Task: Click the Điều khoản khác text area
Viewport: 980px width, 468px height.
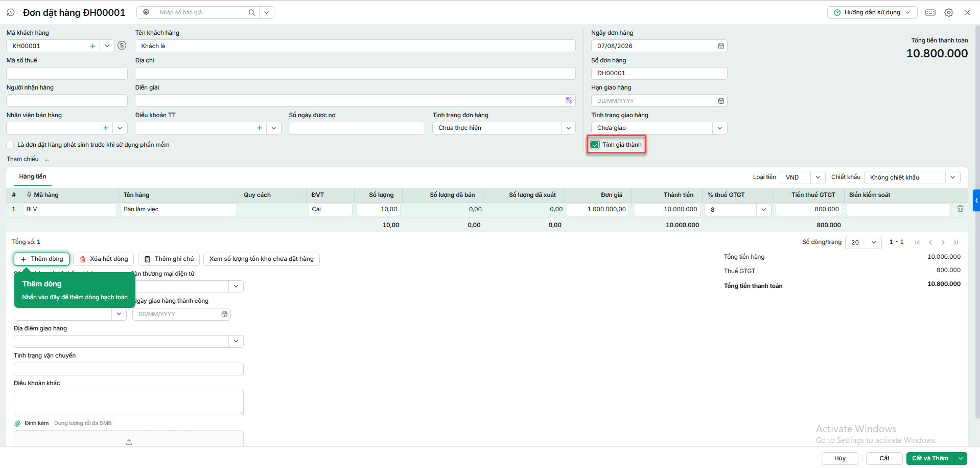Action: click(129, 403)
